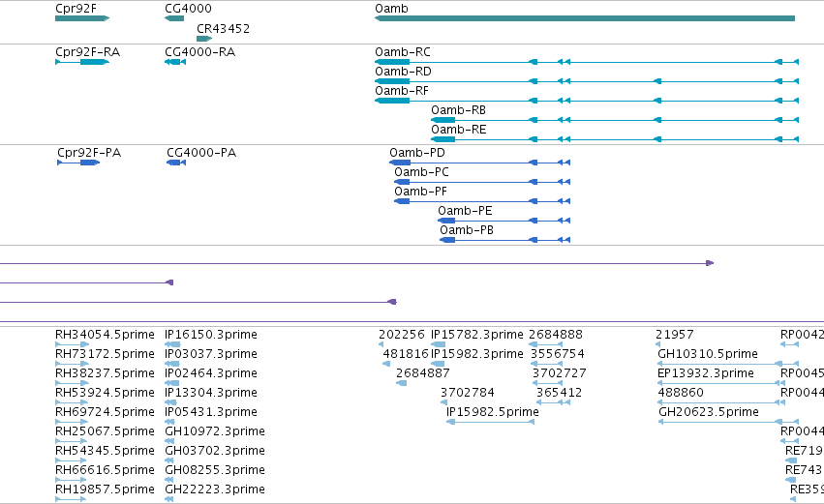This screenshot has height=504, width=824.
Task: Select the RH34054.5prime EST label
Action: click(x=106, y=335)
